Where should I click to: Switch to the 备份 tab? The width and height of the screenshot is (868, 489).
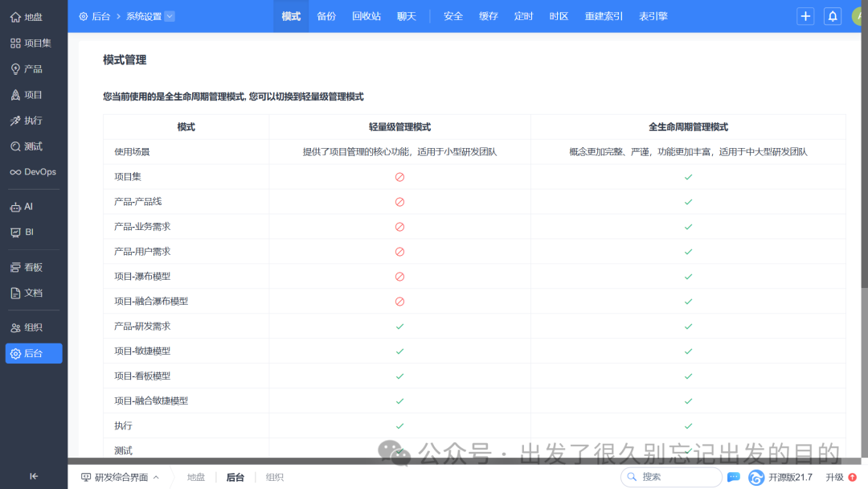(326, 15)
